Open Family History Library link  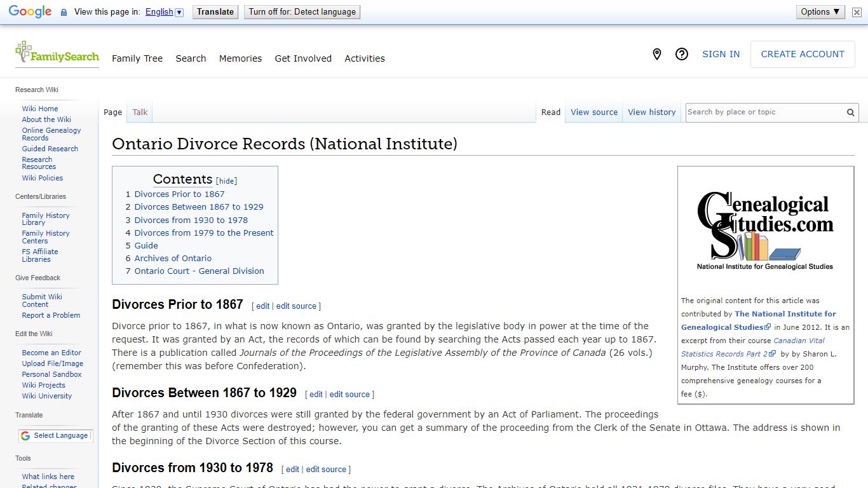tap(46, 219)
